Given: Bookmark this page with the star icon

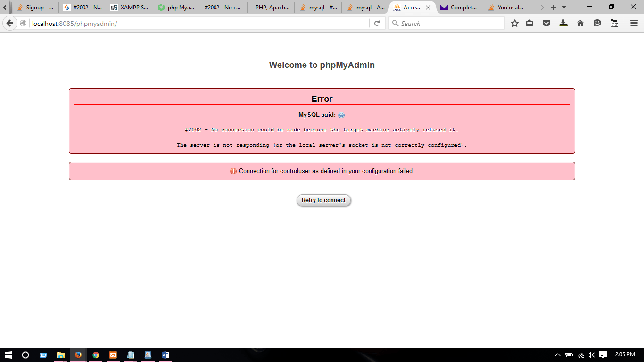Looking at the screenshot, I should pyautogui.click(x=515, y=23).
